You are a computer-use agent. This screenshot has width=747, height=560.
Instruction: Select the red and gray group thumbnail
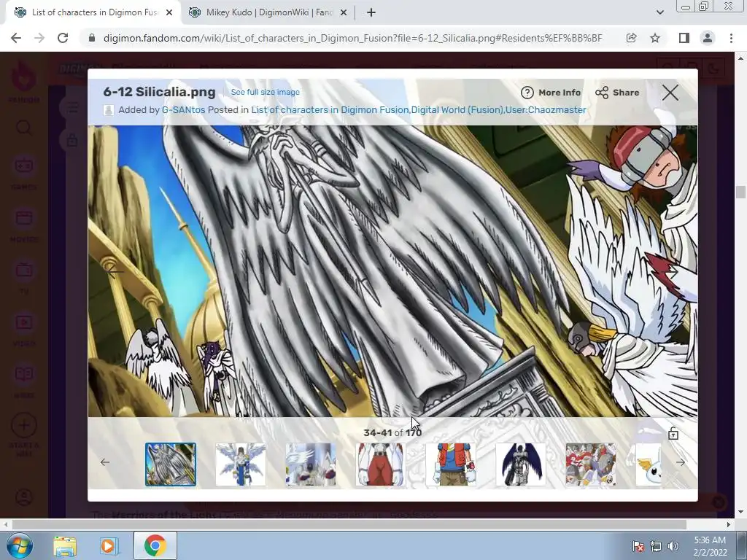click(591, 464)
